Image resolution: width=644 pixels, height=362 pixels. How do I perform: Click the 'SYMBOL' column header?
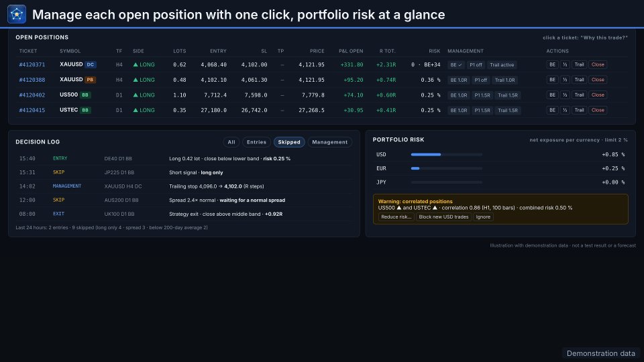click(x=70, y=51)
